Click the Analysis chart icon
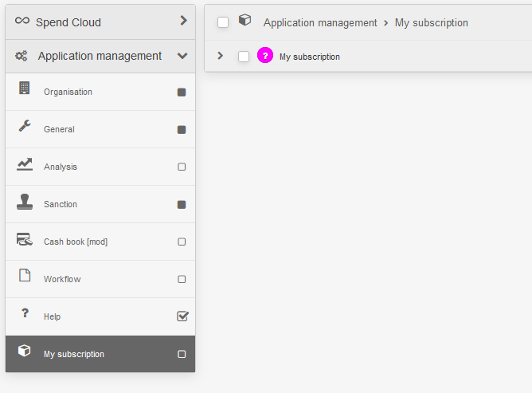Viewport: 532px width, 393px height. click(25, 164)
